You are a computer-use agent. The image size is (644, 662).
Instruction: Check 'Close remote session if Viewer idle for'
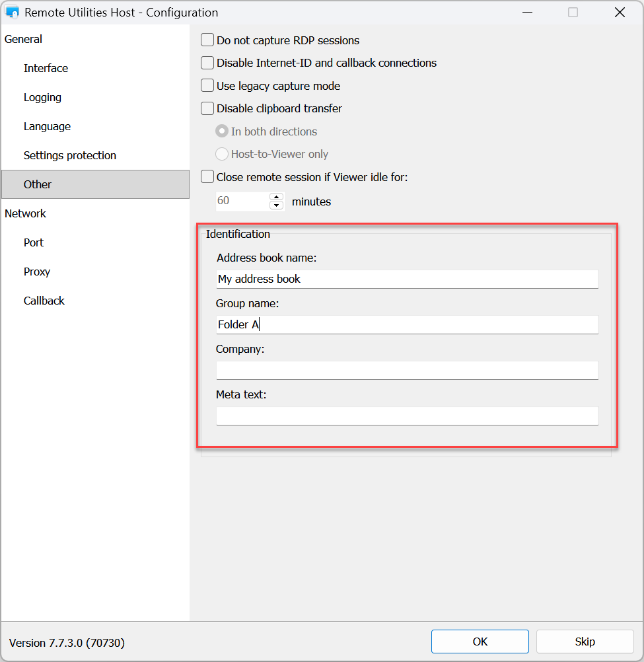coord(207,176)
